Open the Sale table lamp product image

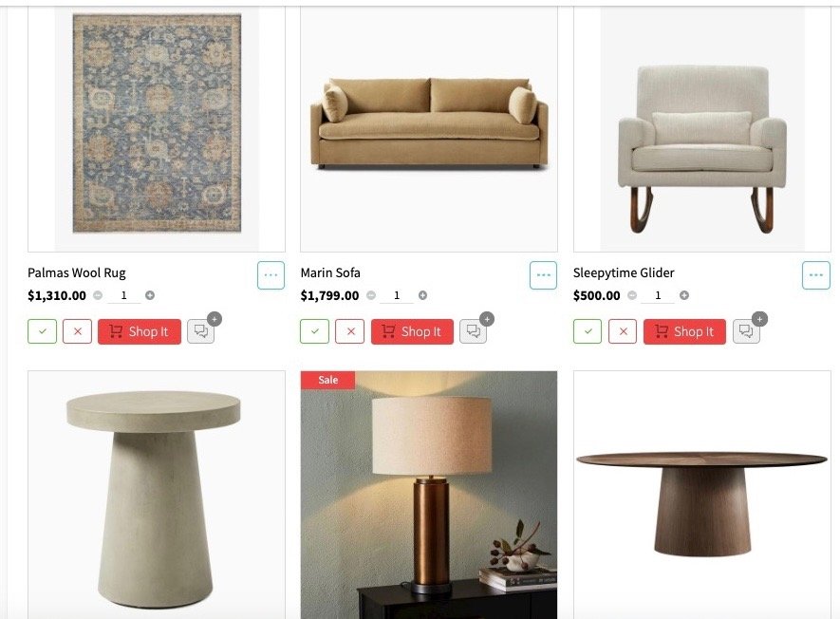coord(429,495)
